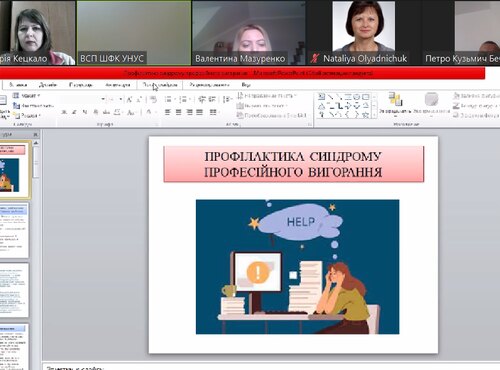Viewport: 500px width, 370px height.
Task: Open Quick Styles gallery
Action: click(431, 104)
